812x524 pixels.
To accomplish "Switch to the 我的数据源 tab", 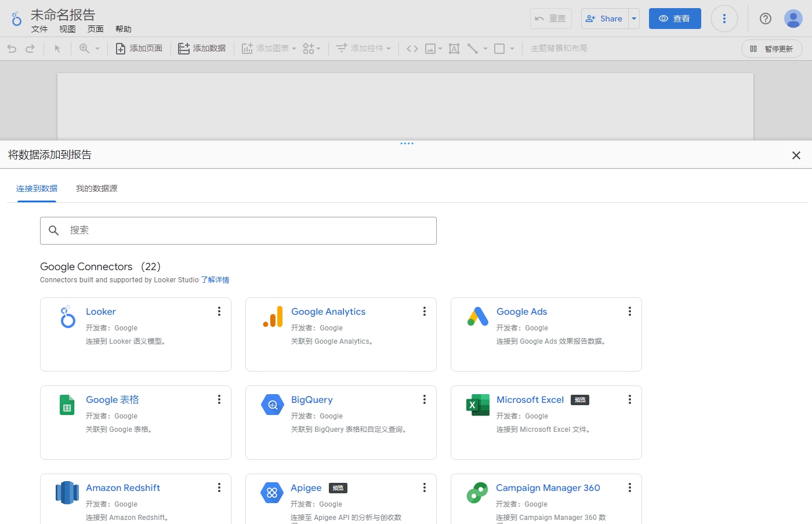I will (x=97, y=188).
